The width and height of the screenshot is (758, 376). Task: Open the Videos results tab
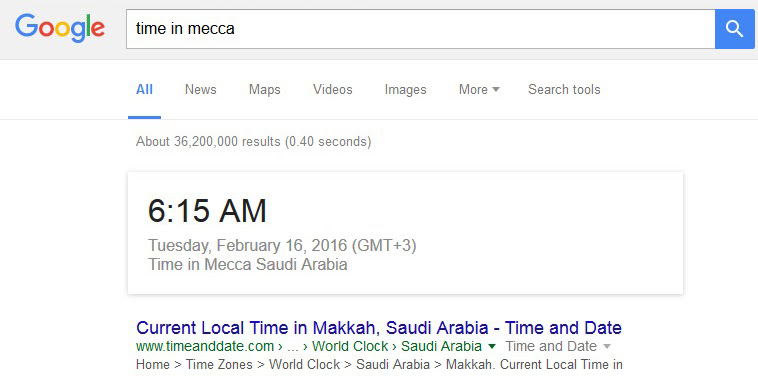pyautogui.click(x=333, y=89)
